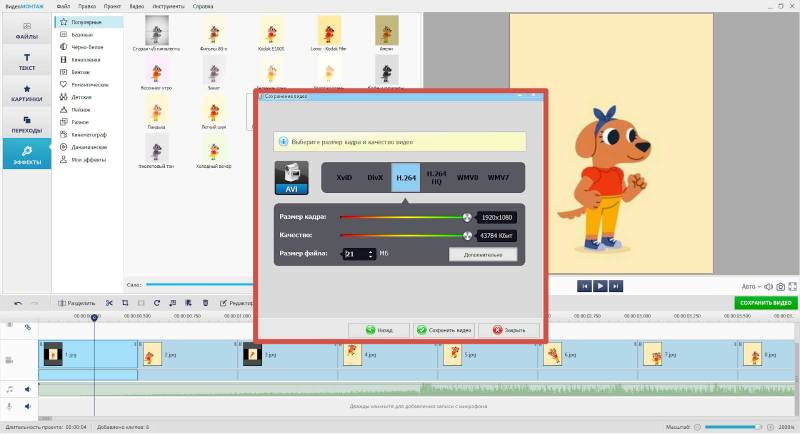Screen dimensions: 800x434
Task: Expand the preview to fullscreen
Action: click(x=792, y=287)
